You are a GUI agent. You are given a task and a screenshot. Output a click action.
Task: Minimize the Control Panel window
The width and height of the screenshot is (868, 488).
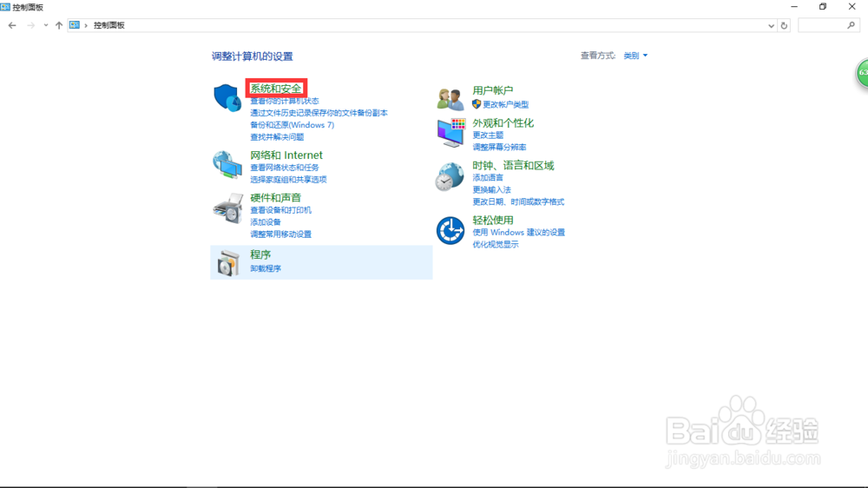tap(794, 7)
